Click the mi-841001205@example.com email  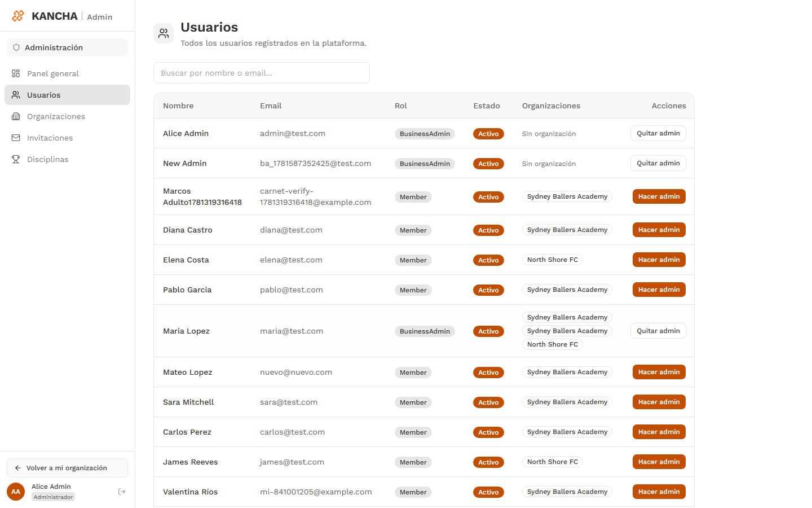click(x=316, y=492)
